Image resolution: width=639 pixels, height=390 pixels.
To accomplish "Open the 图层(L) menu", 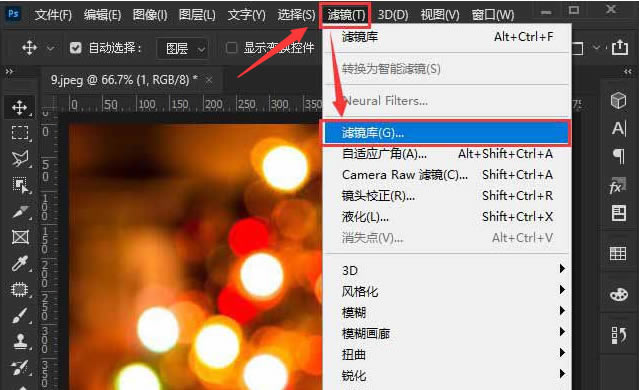I will [x=197, y=15].
